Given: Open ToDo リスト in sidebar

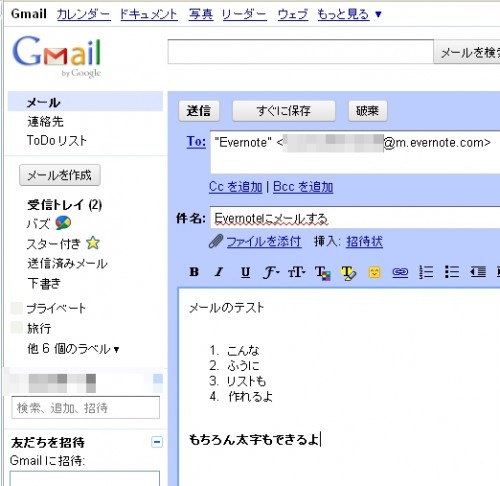Looking at the screenshot, I should 57,140.
